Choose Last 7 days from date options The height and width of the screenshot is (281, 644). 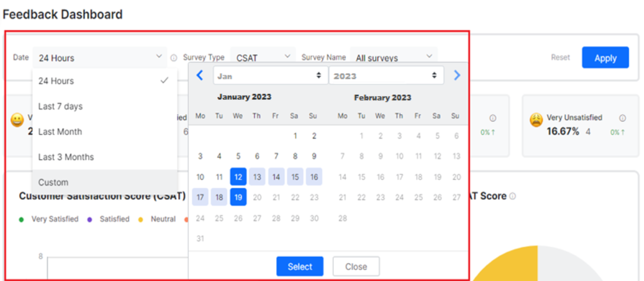61,106
